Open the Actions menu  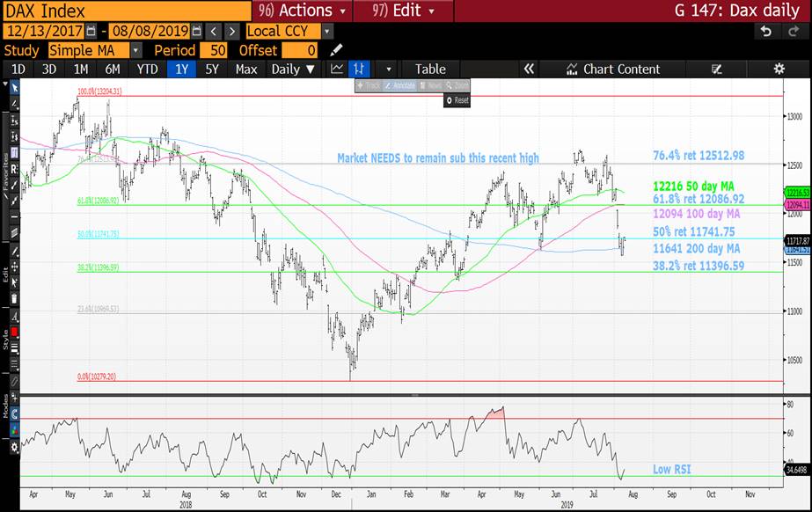303,11
